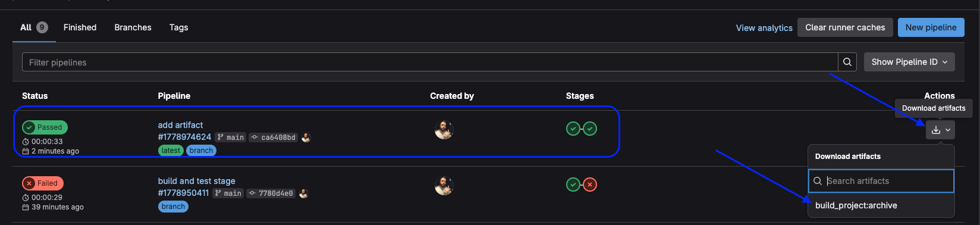Click the New pipeline button
The width and height of the screenshot is (980, 225).
pyautogui.click(x=931, y=27)
